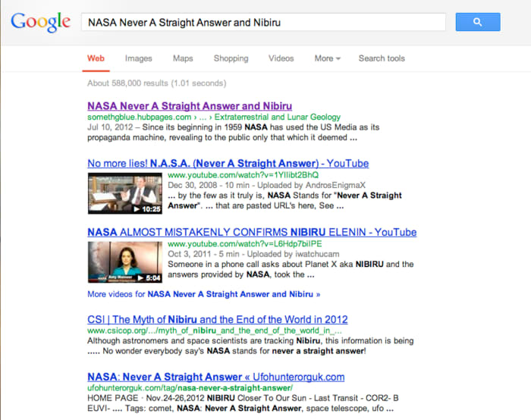Click 'Uploaded by iwatchucam' text
This screenshot has width=531, height=420.
point(293,254)
